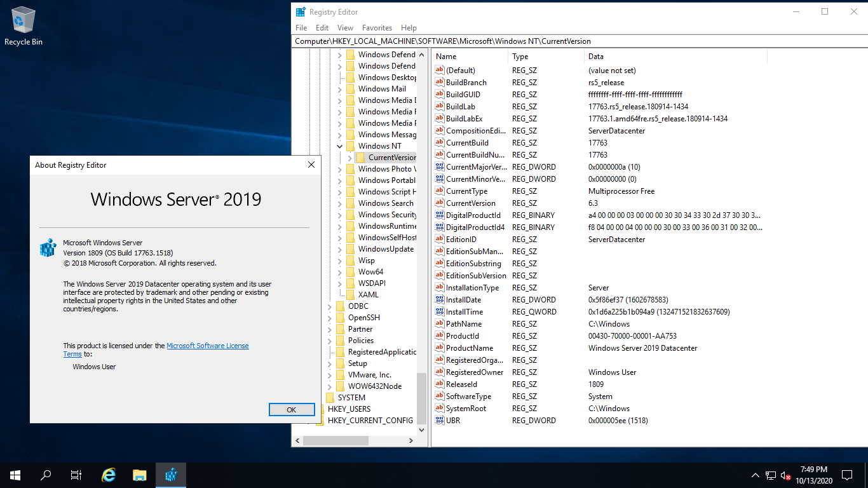The width and height of the screenshot is (868, 488).
Task: Click the string icon beside ProductName
Action: pos(440,348)
